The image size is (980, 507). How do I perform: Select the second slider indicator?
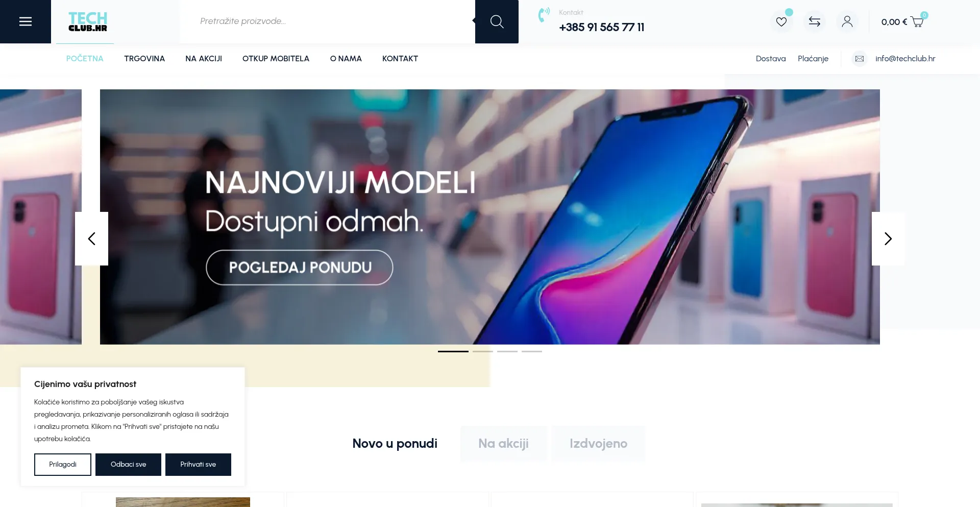pyautogui.click(x=483, y=351)
